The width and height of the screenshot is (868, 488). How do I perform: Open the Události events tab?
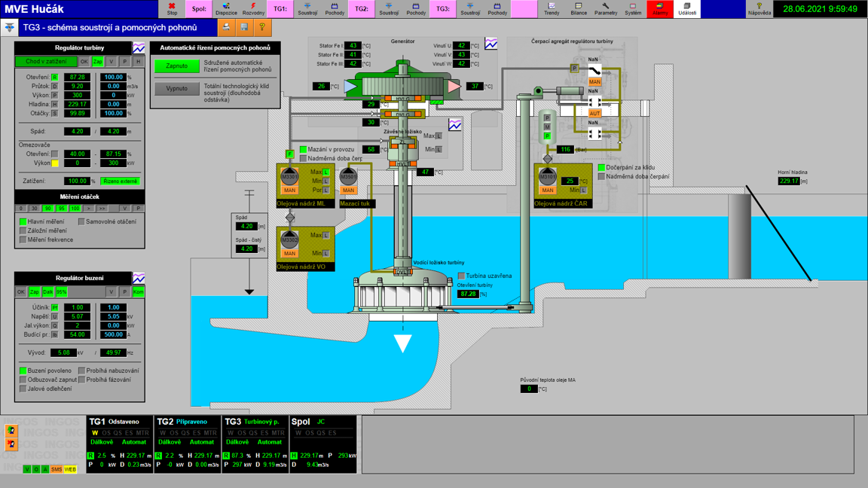pos(687,9)
